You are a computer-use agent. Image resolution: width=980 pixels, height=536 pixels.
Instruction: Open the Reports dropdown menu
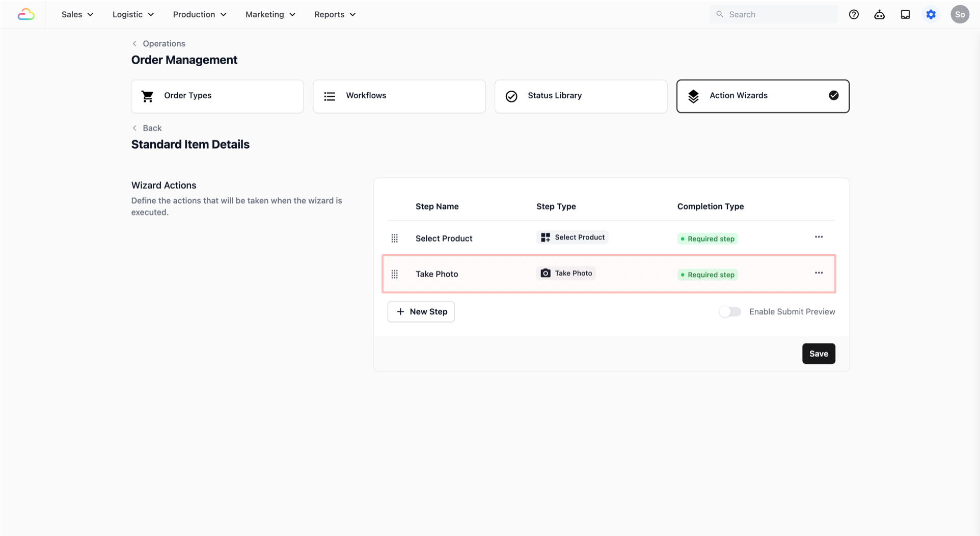click(335, 14)
